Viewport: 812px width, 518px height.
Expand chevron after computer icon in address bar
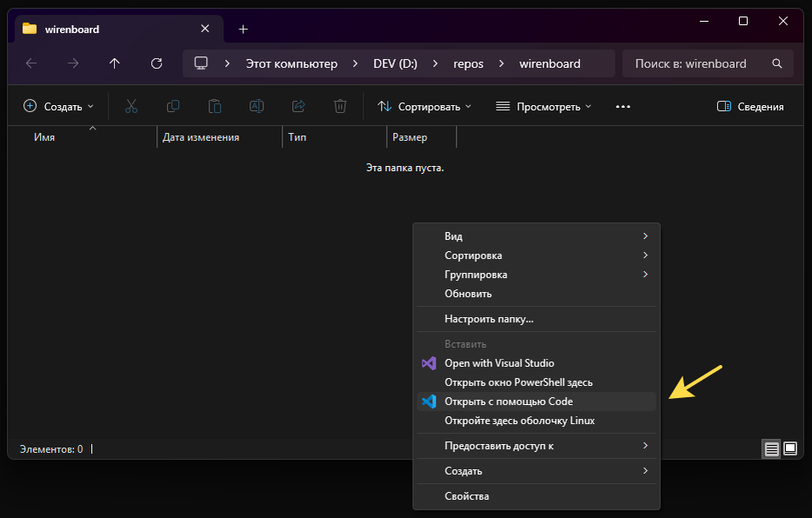point(227,63)
